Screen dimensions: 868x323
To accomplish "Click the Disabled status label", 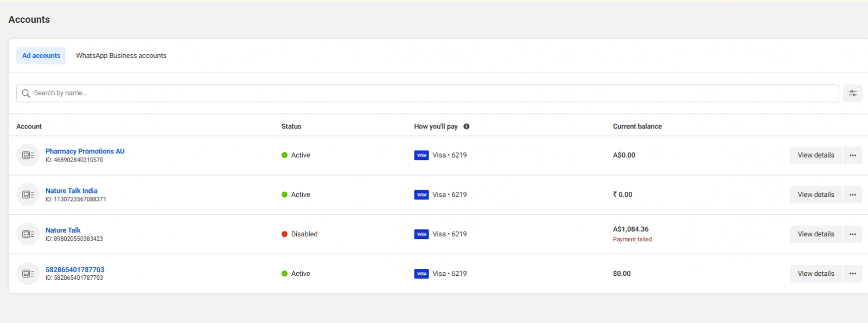I will point(304,234).
